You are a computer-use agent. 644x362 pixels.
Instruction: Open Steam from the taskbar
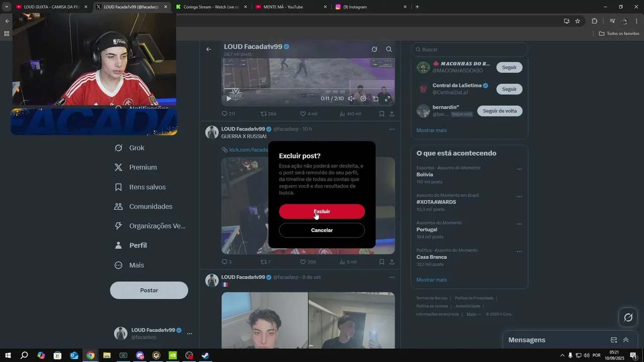point(205,355)
